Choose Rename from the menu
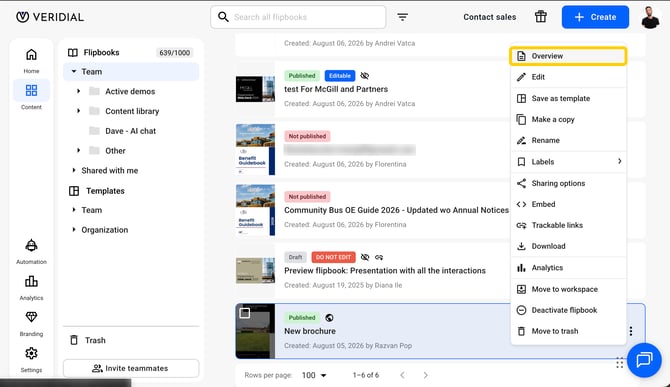Image resolution: width=670 pixels, height=387 pixels. point(568,140)
